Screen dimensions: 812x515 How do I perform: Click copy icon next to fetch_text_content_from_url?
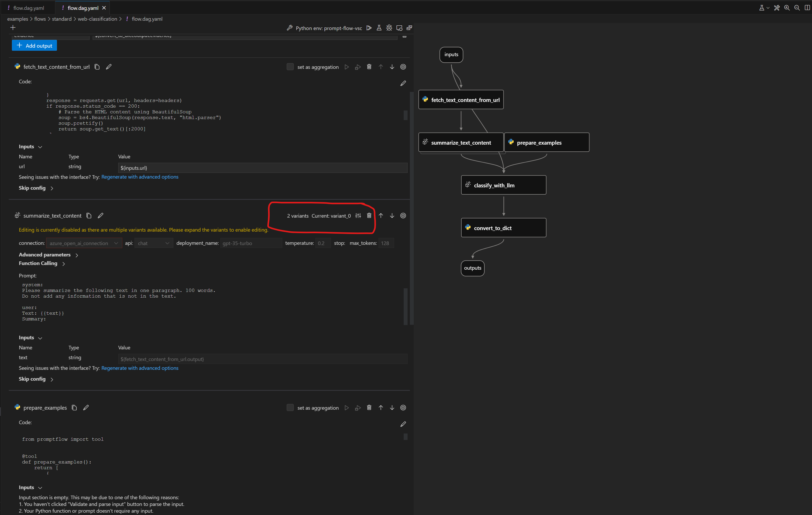pyautogui.click(x=97, y=67)
